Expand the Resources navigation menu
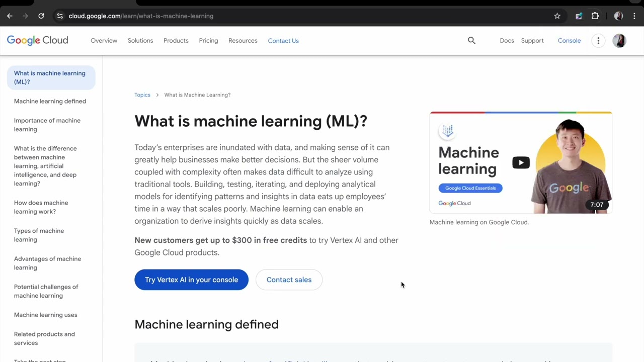The width and height of the screenshot is (644, 362). [243, 41]
